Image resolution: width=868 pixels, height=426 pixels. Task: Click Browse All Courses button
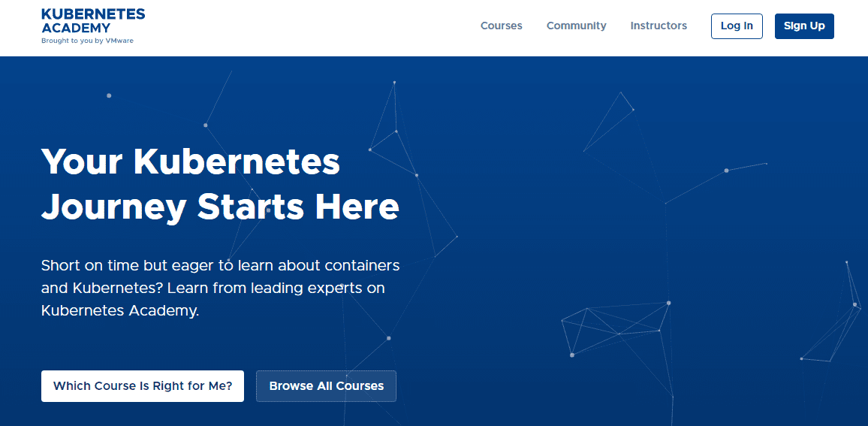[326, 386]
